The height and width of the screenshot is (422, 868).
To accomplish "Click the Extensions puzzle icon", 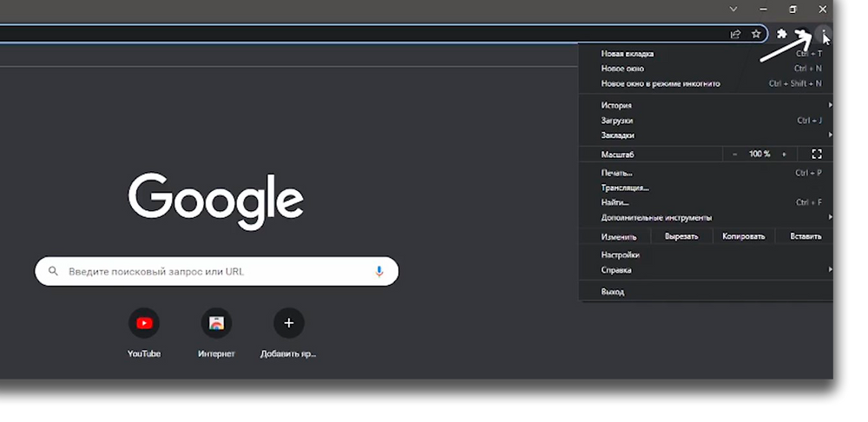I will (x=782, y=34).
